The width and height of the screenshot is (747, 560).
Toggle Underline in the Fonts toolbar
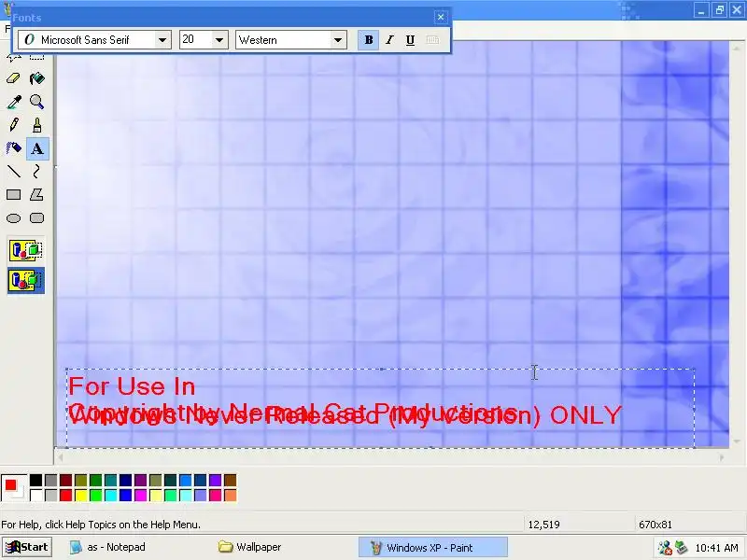[410, 40]
